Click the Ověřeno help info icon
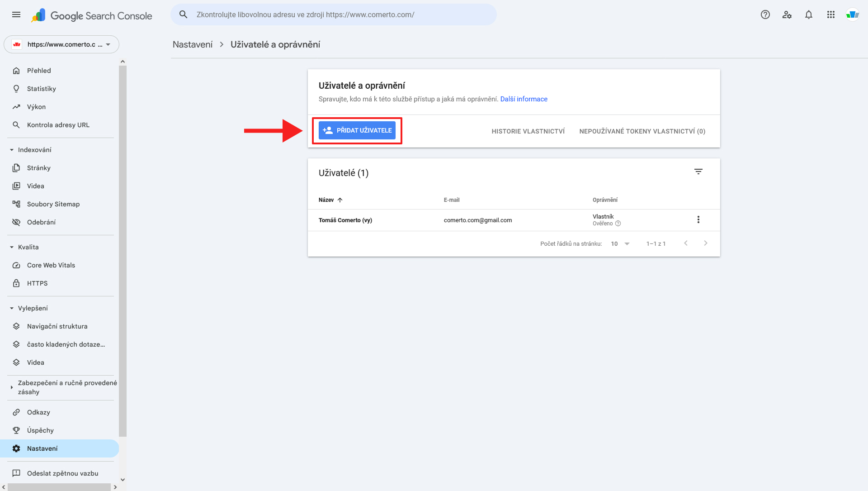868x491 pixels. [x=618, y=224]
